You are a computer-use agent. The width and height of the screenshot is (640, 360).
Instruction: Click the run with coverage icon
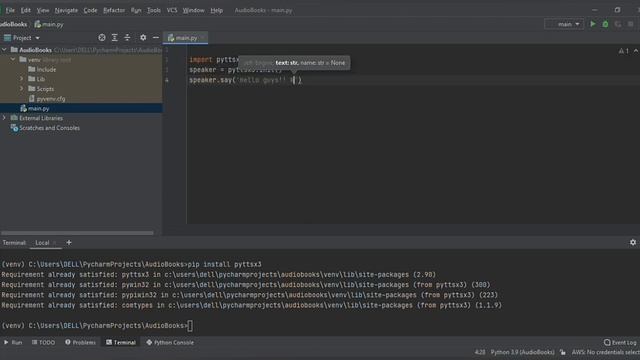(618, 24)
